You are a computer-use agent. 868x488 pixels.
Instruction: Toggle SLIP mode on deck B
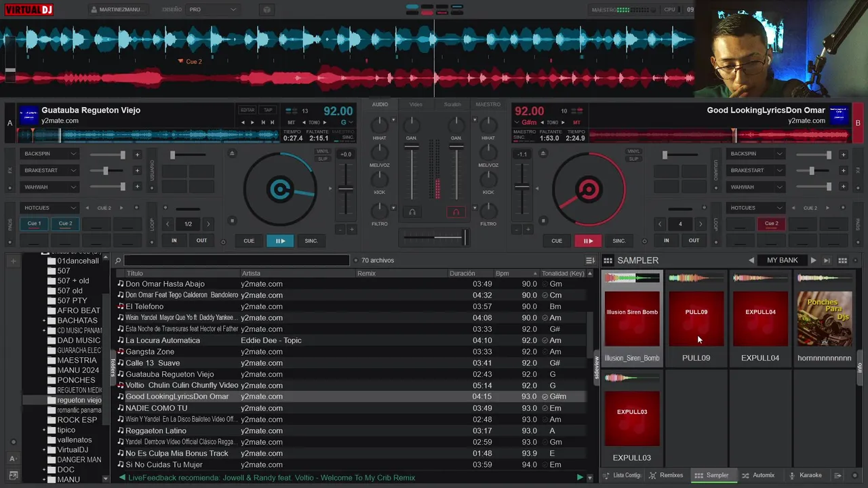[x=633, y=159]
